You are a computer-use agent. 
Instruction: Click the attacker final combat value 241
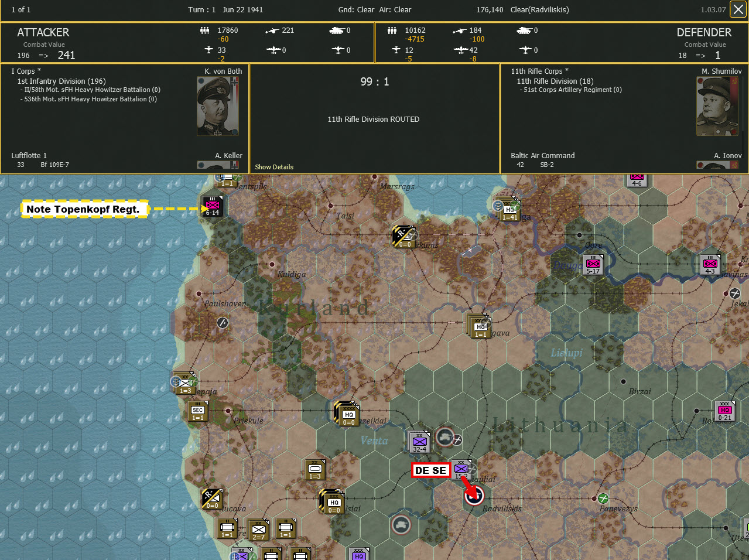(66, 56)
